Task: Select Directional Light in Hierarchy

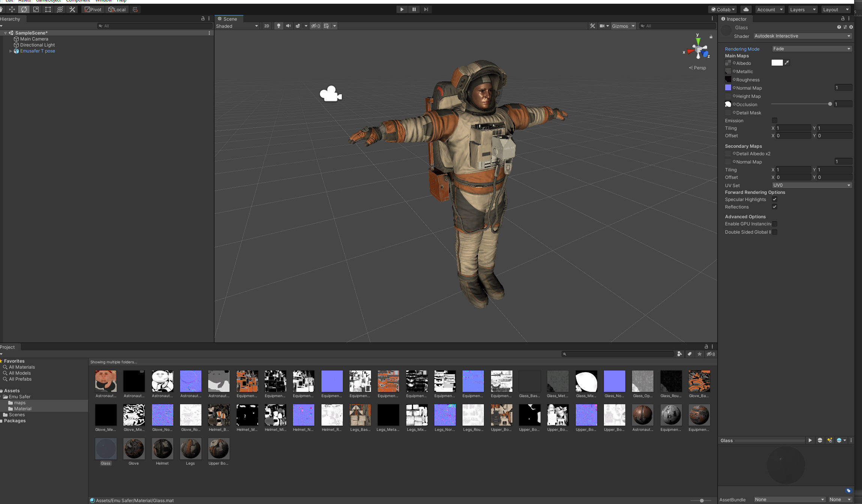Action: click(x=38, y=45)
